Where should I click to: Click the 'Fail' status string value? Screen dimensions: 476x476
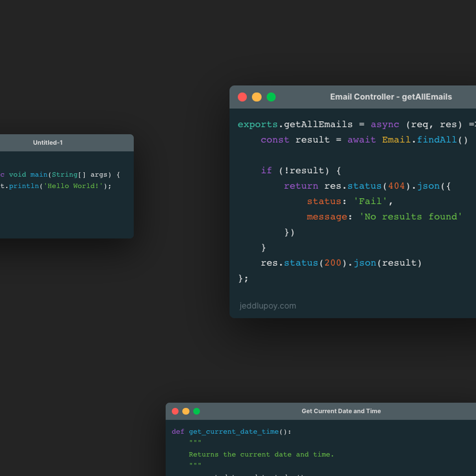tap(371, 201)
